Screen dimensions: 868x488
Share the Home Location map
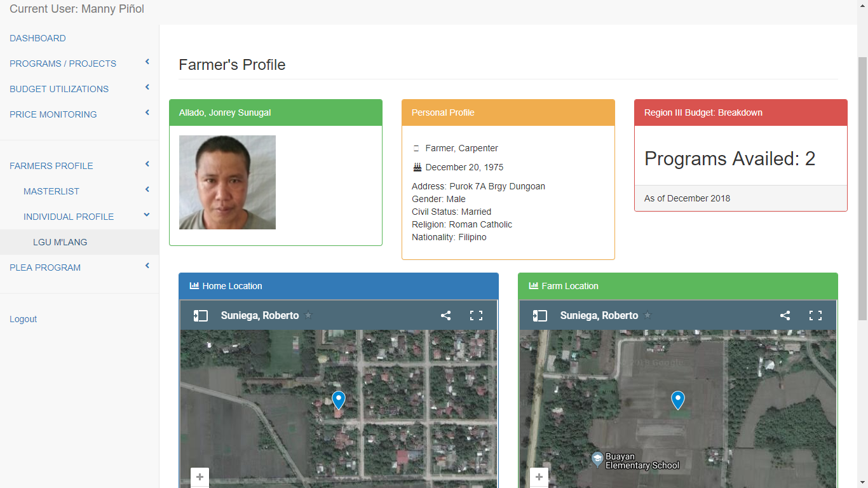pos(446,316)
